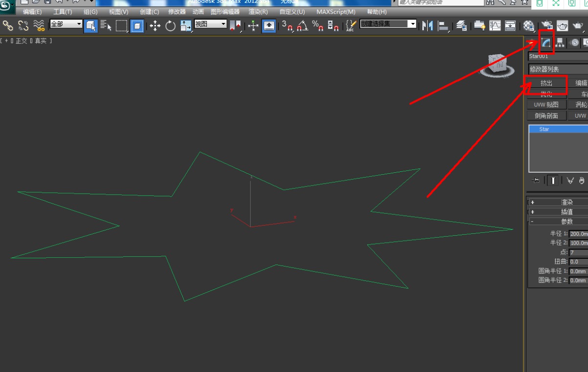588x372 pixels.
Task: Open the 渲染(R) menu
Action: 258,12
